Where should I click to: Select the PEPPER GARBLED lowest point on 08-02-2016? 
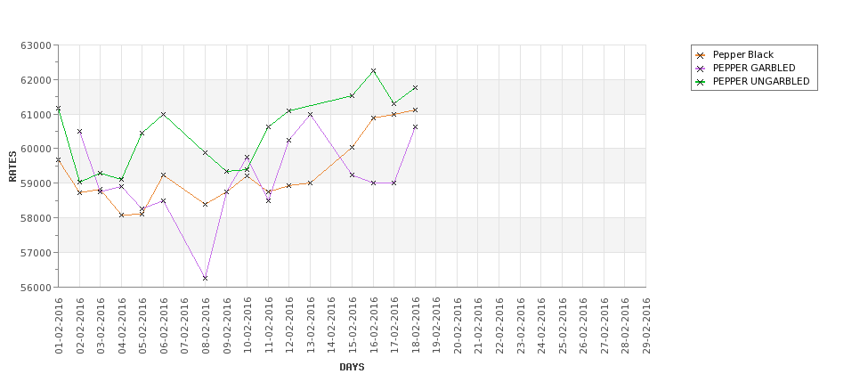(x=206, y=278)
